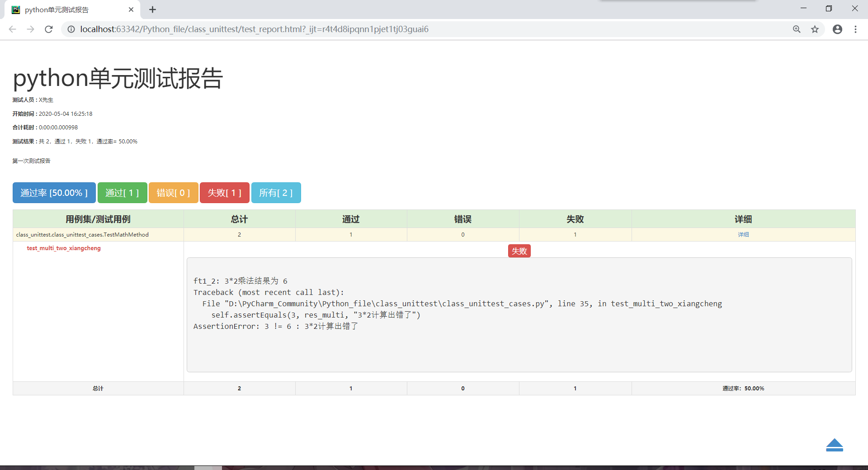Click the python单元测试报告 page heading
This screenshot has width=868, height=470.
[118, 78]
